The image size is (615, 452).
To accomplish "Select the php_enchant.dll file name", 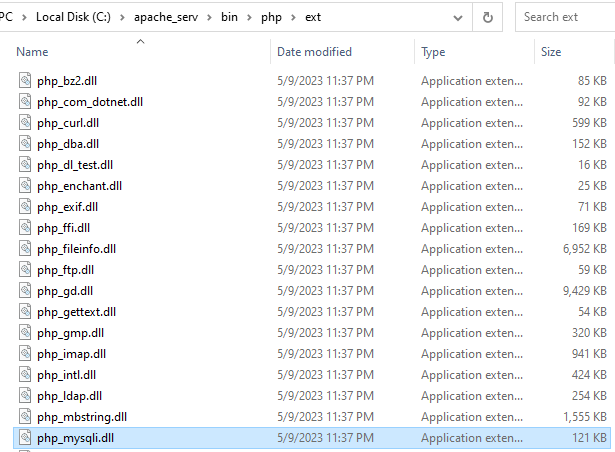I will [x=79, y=186].
